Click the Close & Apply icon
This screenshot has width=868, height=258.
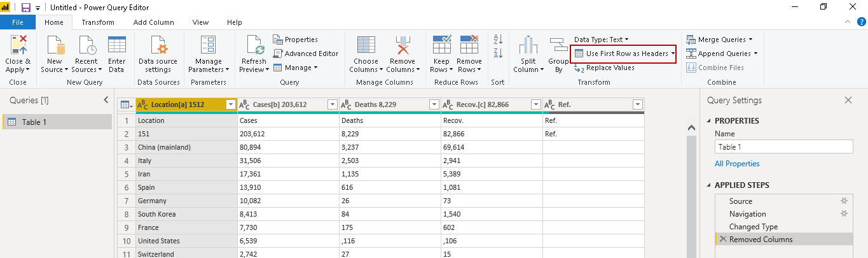click(18, 46)
